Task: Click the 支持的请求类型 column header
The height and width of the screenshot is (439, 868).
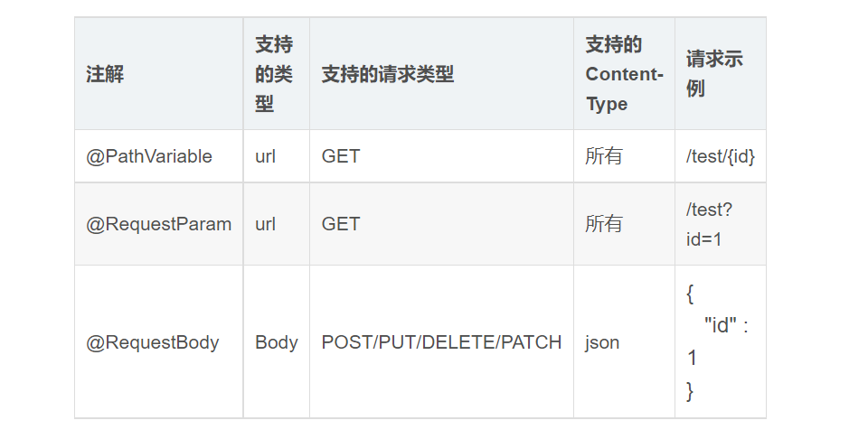Action: point(387,75)
